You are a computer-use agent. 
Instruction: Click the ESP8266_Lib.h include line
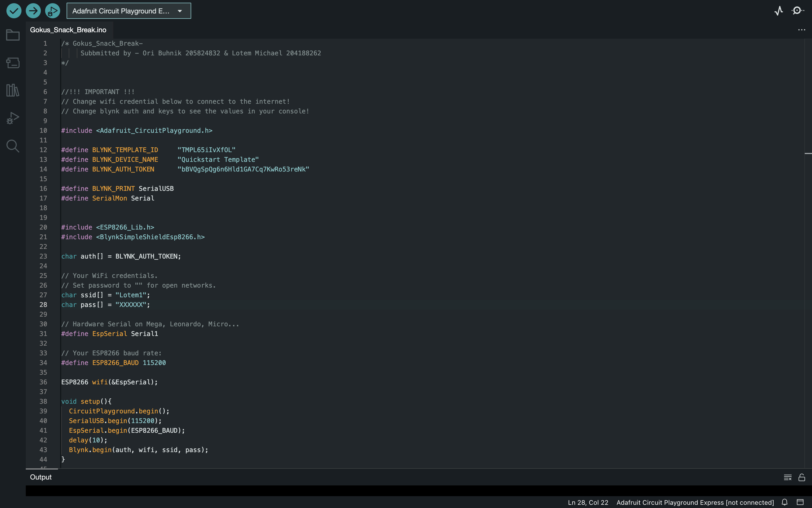[108, 227]
